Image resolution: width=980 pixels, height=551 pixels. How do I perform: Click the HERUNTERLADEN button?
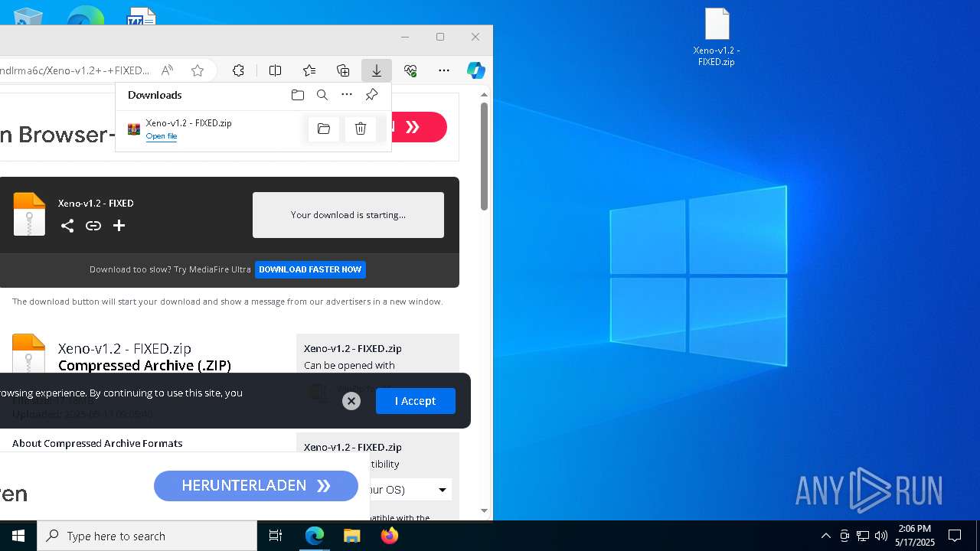coord(256,486)
